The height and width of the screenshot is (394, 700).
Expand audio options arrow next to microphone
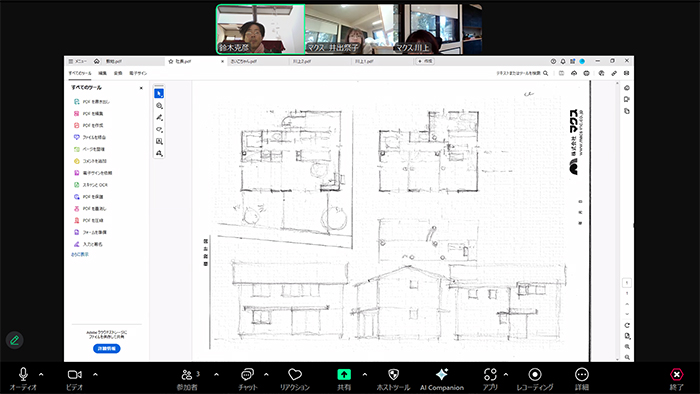click(41, 374)
